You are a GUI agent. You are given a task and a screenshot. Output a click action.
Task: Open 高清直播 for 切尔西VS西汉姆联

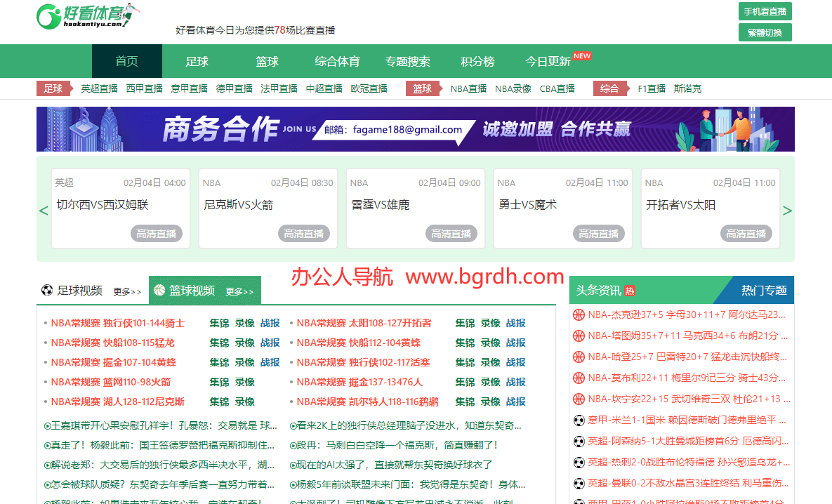[x=157, y=234]
